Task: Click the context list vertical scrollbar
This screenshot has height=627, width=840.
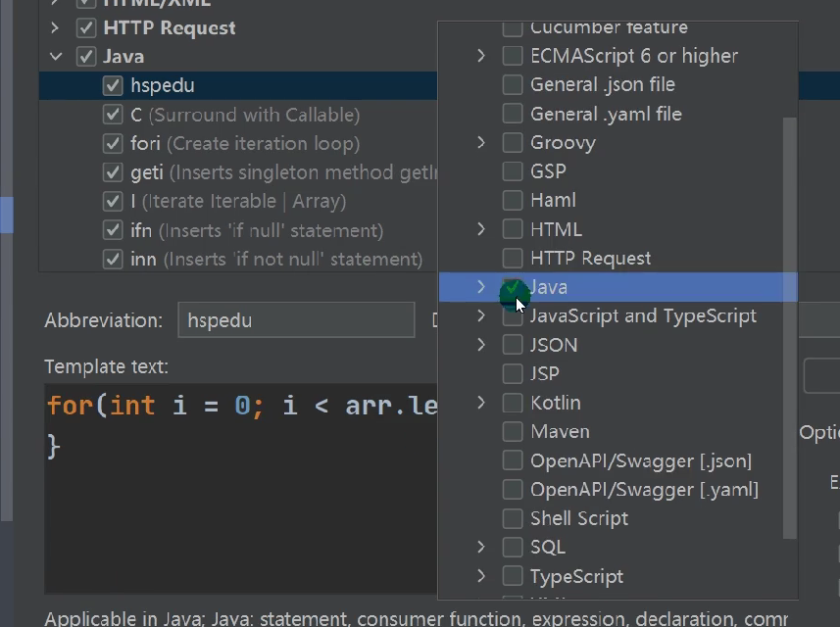Action: point(790,323)
